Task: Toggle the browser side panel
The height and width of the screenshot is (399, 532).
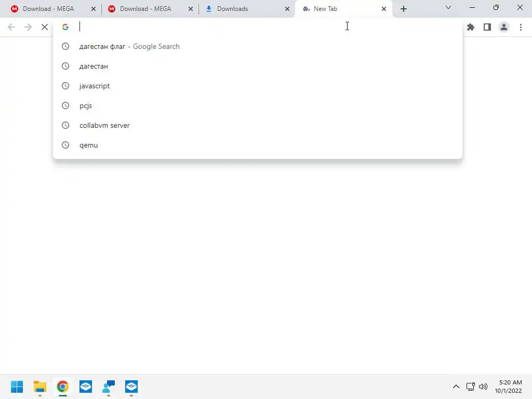Action: [487, 27]
